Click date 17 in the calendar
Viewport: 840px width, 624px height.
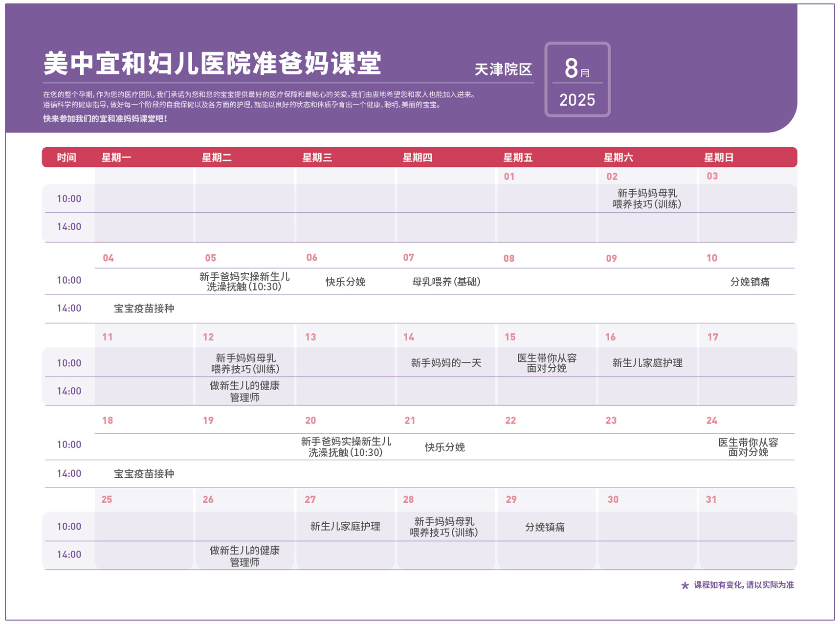pyautogui.click(x=713, y=337)
